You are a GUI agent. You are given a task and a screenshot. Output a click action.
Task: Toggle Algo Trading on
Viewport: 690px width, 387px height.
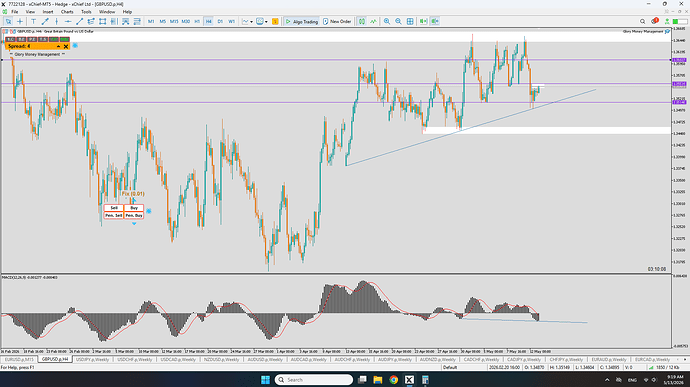click(x=301, y=21)
